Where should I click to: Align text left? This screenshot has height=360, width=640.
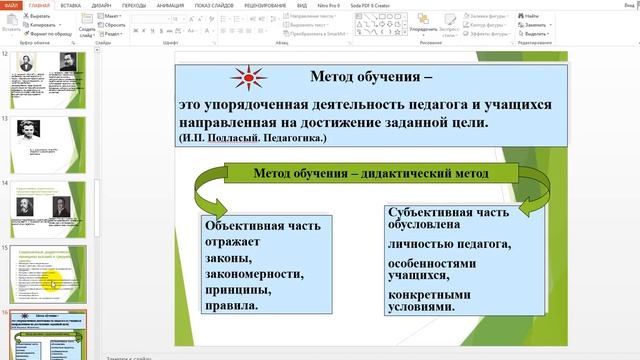pos(223,31)
